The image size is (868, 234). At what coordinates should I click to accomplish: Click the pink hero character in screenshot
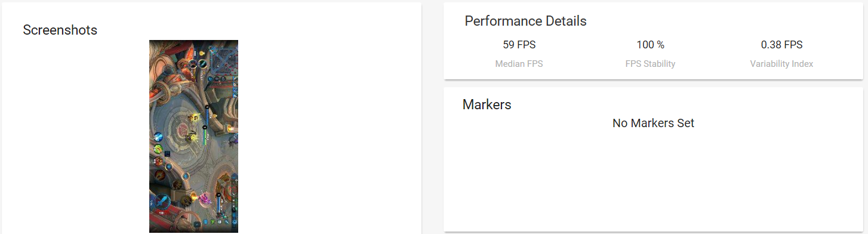[x=205, y=198]
